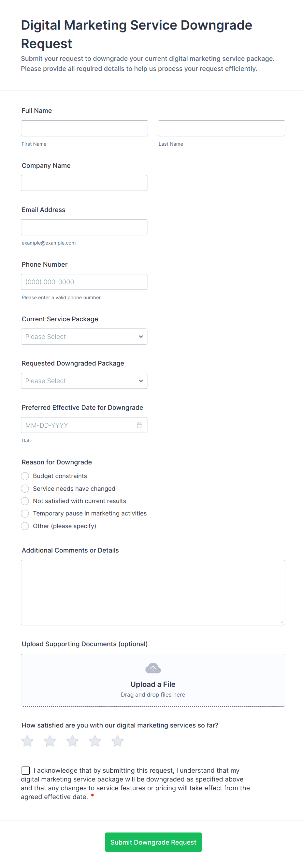This screenshot has height=868, width=303.
Task: Select Budget constraints reason
Action: tap(25, 476)
